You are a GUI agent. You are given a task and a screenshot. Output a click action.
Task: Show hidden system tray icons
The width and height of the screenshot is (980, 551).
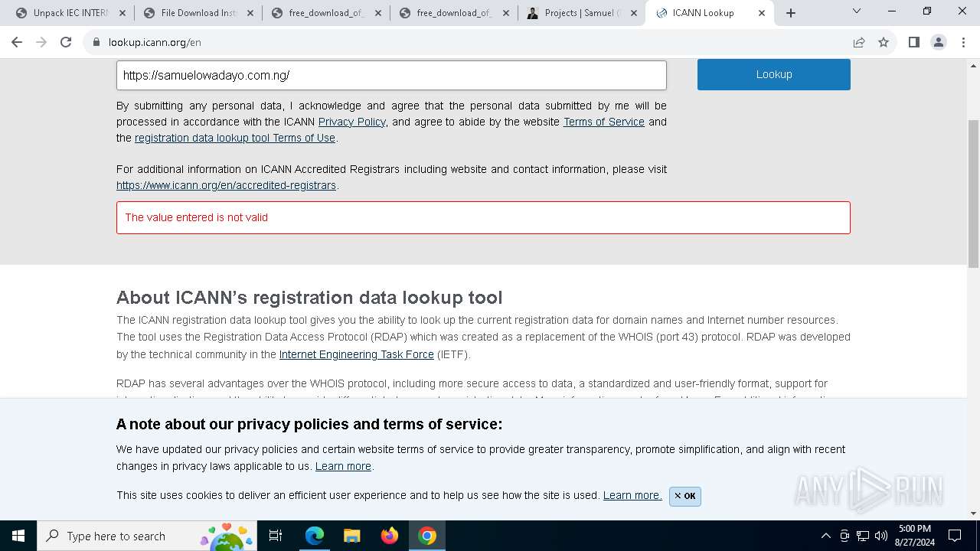[825, 536]
